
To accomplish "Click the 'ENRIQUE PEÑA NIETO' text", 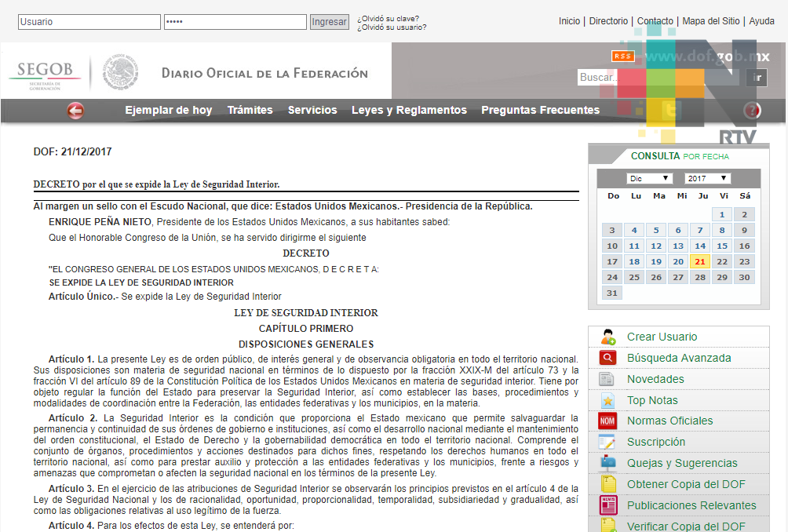I will click(100, 222).
